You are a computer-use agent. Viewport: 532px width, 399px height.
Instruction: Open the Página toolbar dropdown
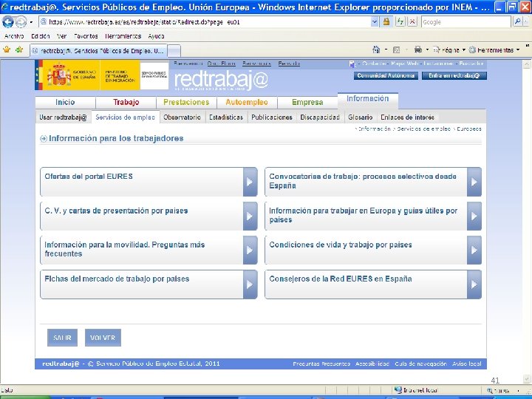pos(449,50)
